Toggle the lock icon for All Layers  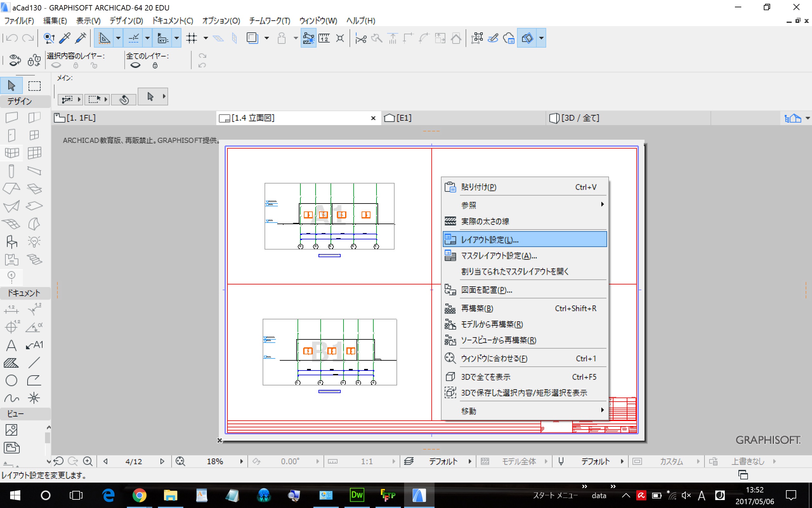[155, 65]
